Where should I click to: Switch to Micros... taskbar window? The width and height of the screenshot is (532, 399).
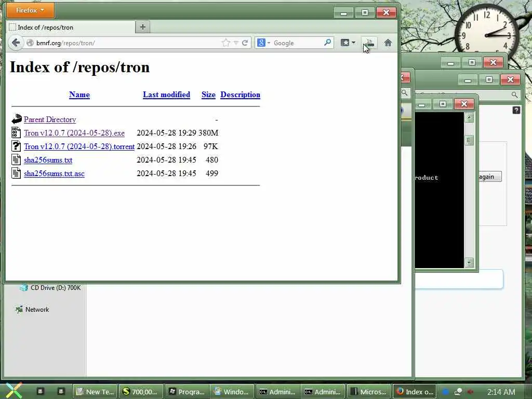click(369, 392)
